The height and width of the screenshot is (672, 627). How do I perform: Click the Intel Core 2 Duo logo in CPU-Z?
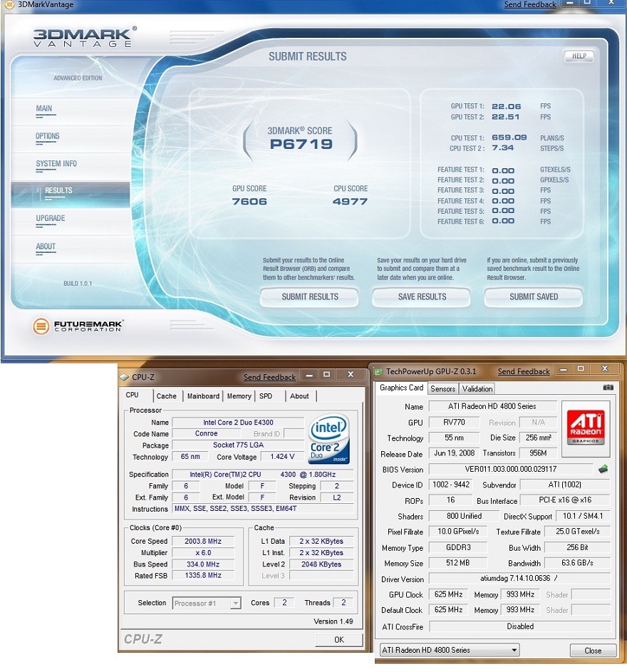coord(328,438)
